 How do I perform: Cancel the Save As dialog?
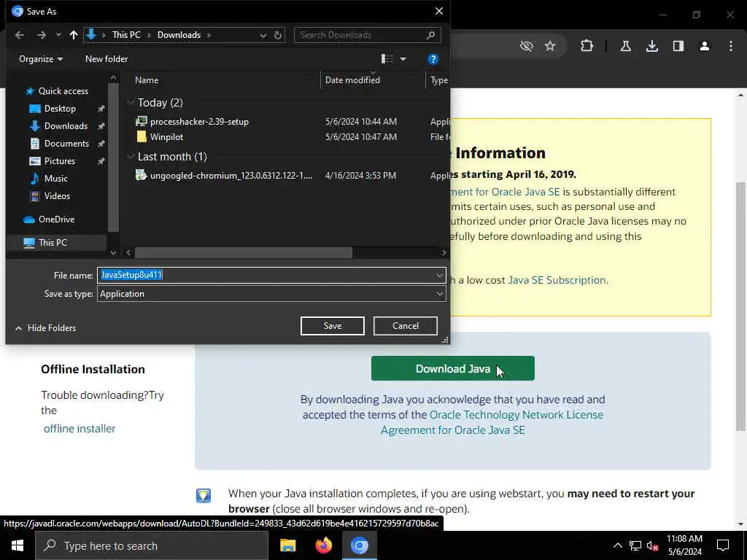click(x=405, y=326)
